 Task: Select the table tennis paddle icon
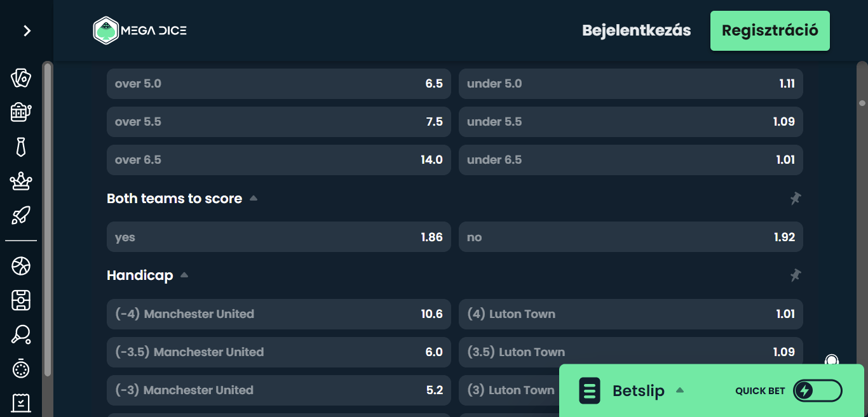[x=21, y=334]
